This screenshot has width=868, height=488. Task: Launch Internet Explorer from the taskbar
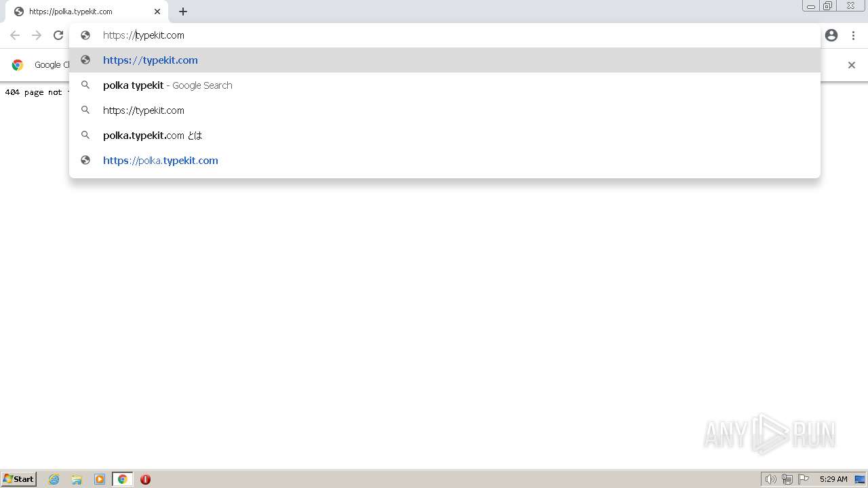coord(54,479)
